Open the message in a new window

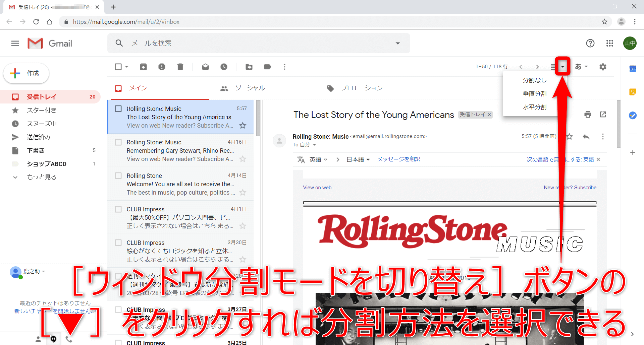click(x=603, y=115)
